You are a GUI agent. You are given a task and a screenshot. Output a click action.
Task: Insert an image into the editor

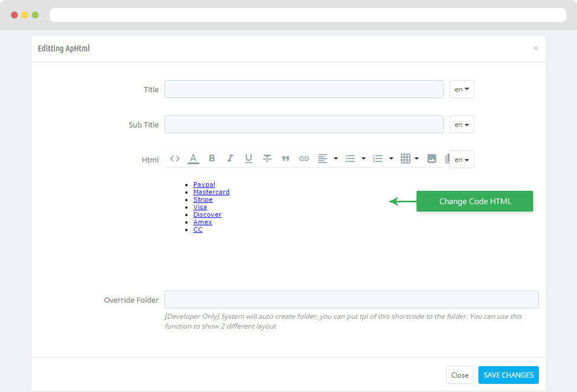click(x=432, y=159)
